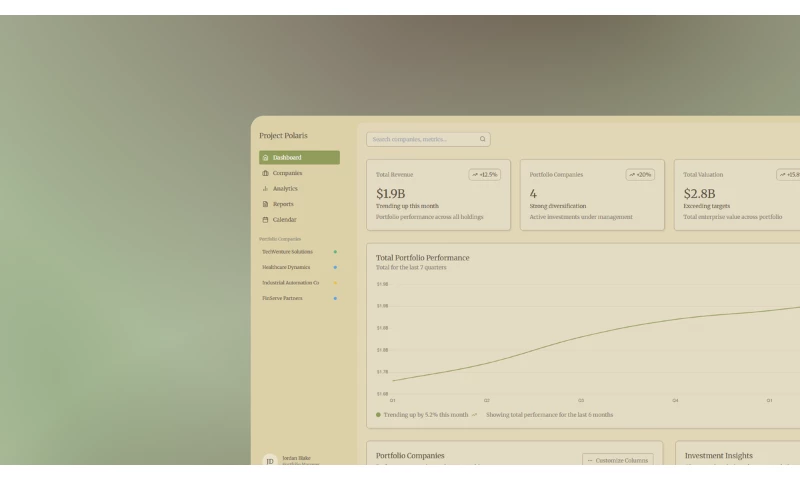Click the Calendar icon in sidebar
Screen dimensions: 800x480
tap(265, 220)
